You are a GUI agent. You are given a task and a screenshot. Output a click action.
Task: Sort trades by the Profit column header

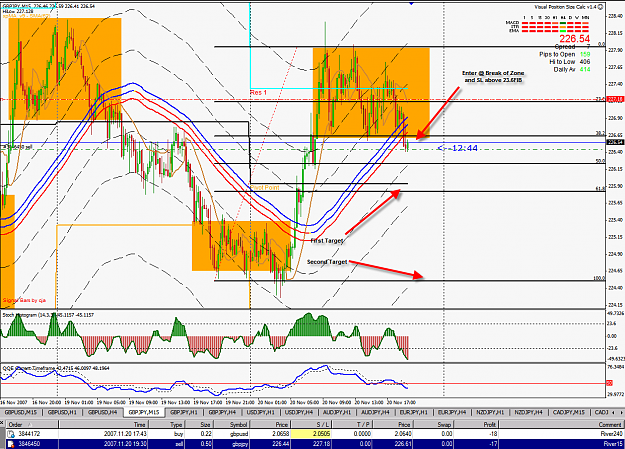pos(477,424)
